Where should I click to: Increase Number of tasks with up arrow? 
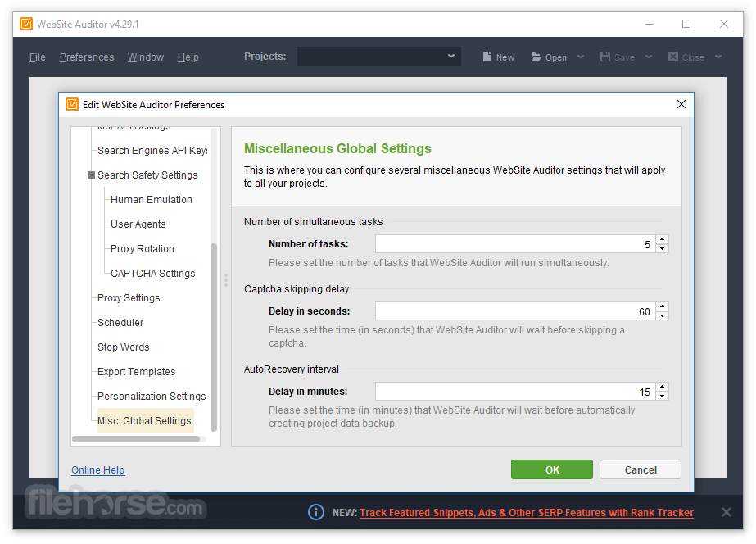(x=663, y=240)
